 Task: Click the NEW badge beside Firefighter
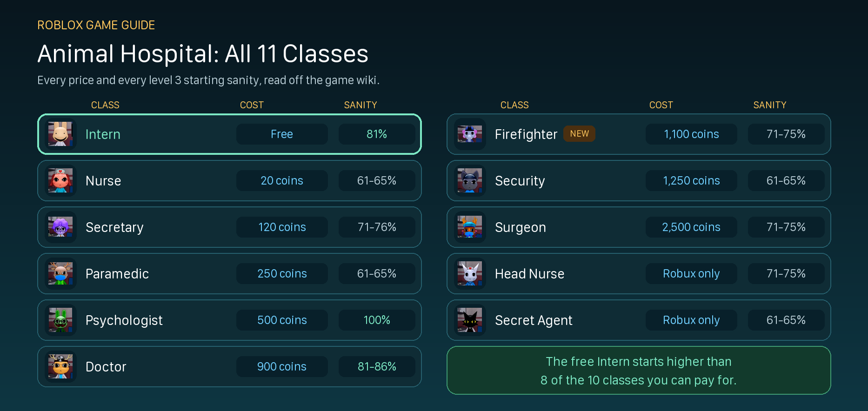click(579, 134)
